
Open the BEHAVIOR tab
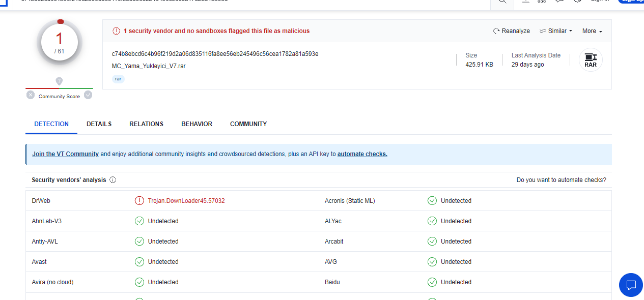(197, 124)
